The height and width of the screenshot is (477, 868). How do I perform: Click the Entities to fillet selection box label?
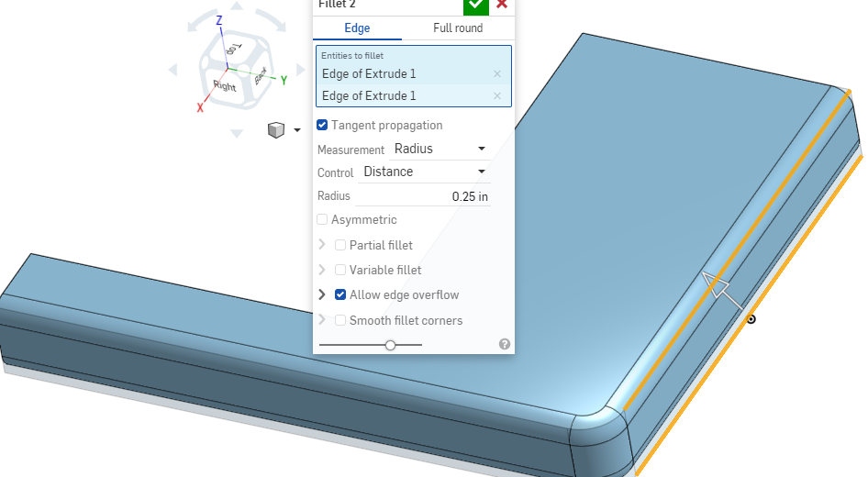click(x=352, y=55)
